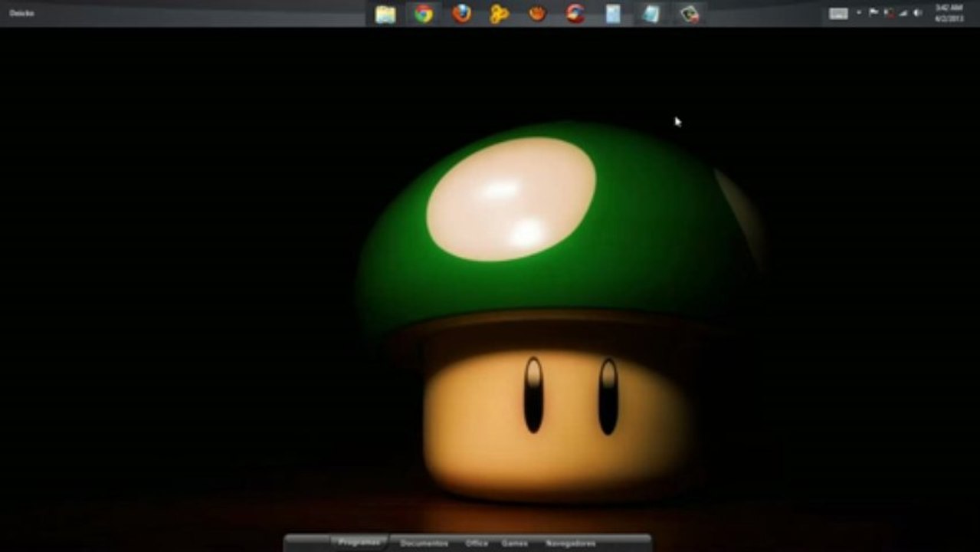Click the Desktop toolbar label

click(x=21, y=13)
